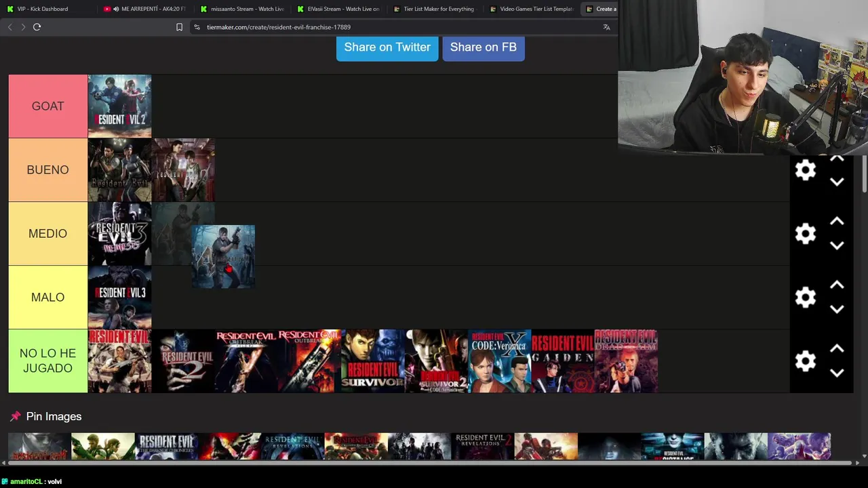
Task: Select Resident Evil 0 cover in BUENO row
Action: pyautogui.click(x=183, y=170)
